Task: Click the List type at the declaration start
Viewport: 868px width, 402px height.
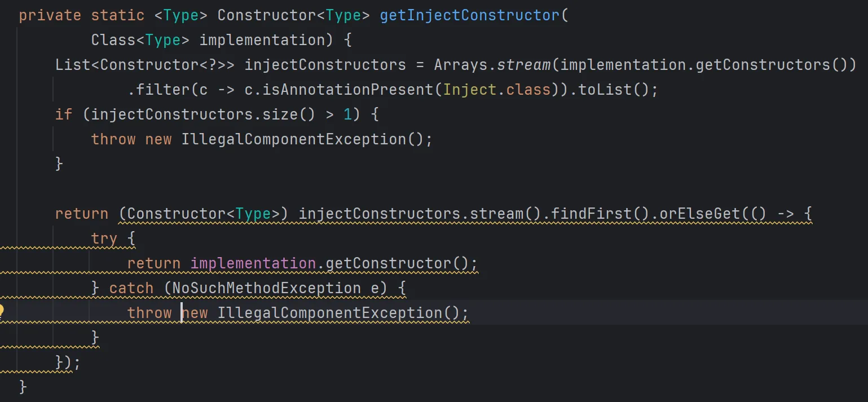Action: (x=73, y=65)
